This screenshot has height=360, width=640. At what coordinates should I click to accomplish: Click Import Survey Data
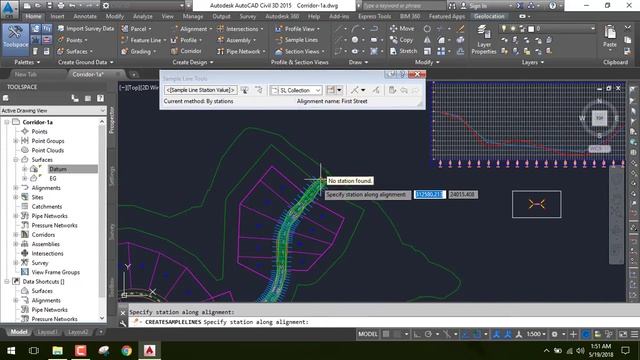(x=86, y=29)
